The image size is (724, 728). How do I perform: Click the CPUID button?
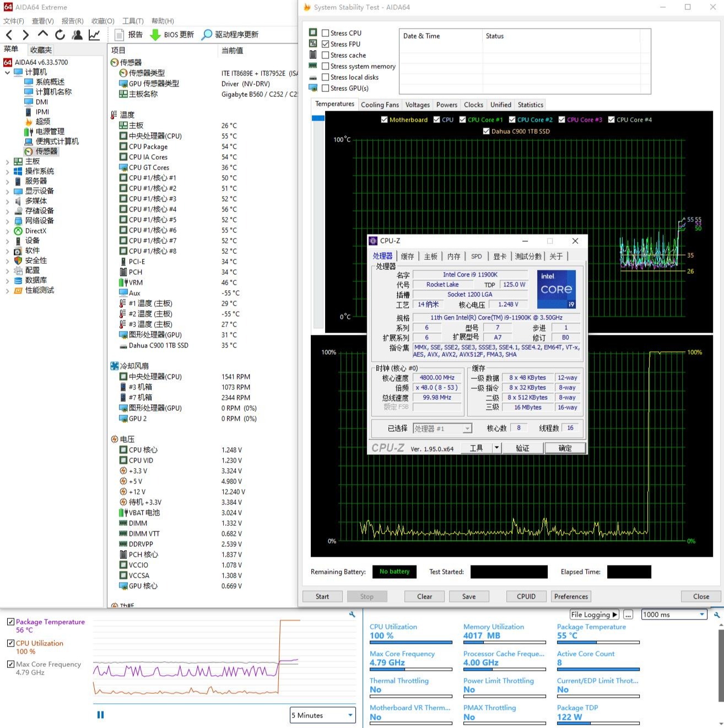tap(526, 596)
